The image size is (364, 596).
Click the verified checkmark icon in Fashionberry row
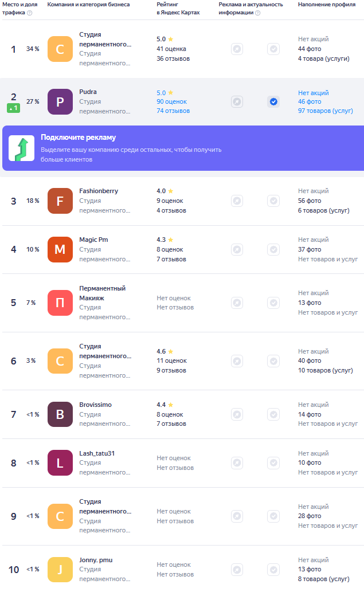[x=273, y=201]
